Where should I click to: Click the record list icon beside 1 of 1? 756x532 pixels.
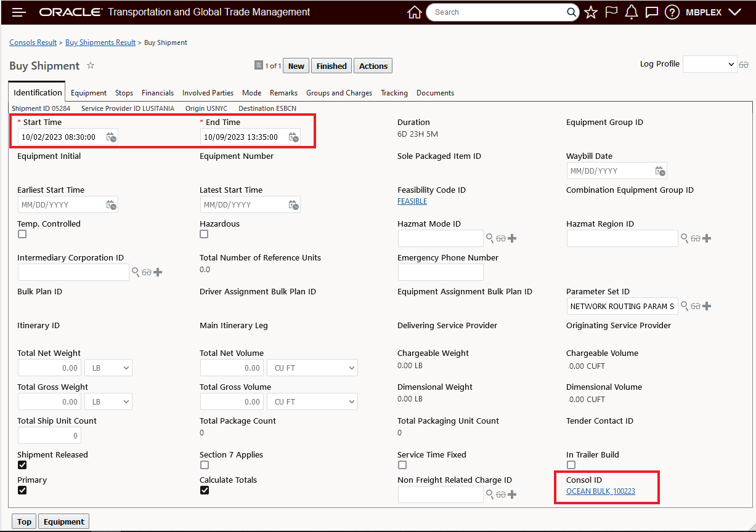pyautogui.click(x=258, y=66)
